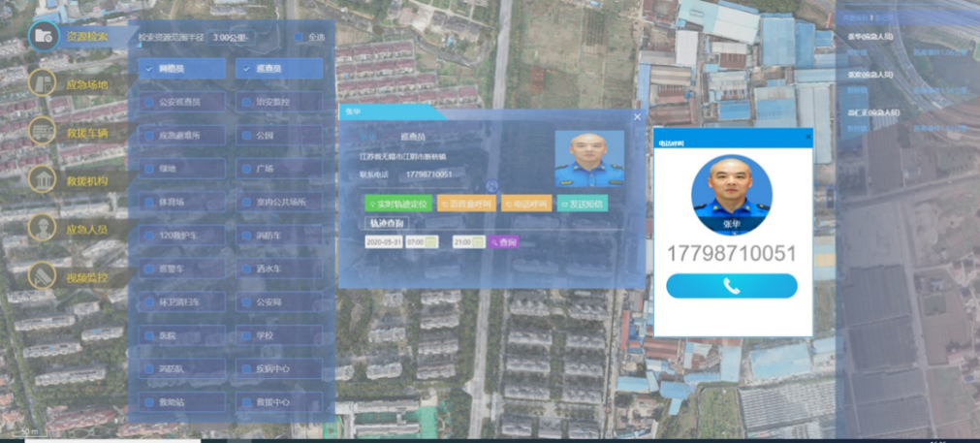The image size is (980, 443).
Task: Click the 2020-05-31 date input field
Action: [x=384, y=242]
